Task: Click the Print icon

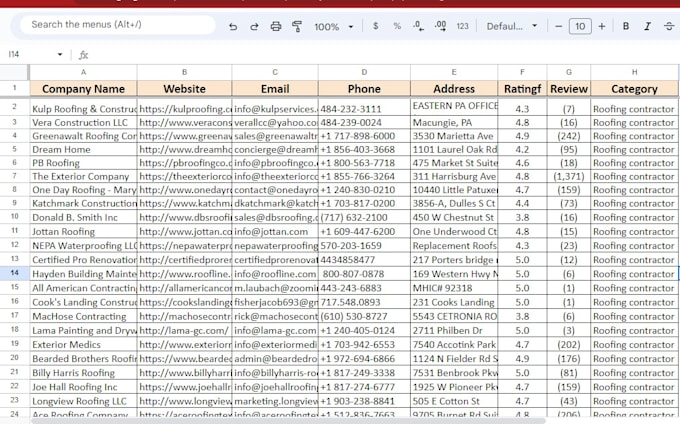Action: pyautogui.click(x=275, y=26)
